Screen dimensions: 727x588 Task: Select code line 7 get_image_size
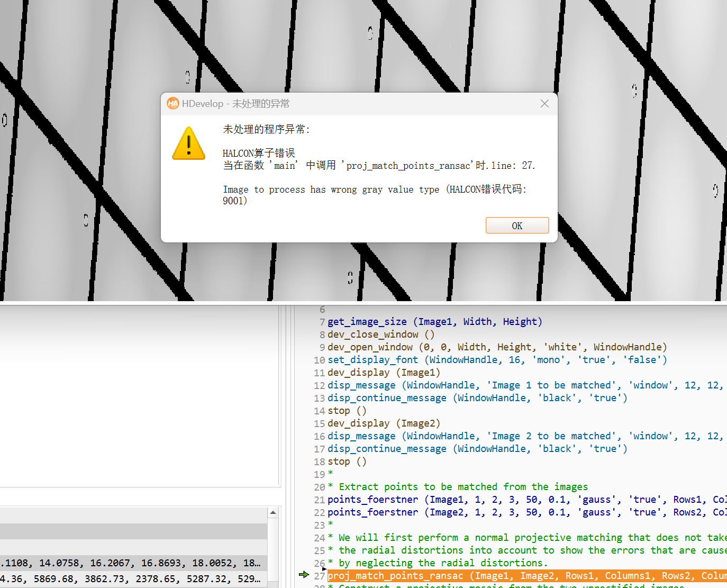(x=435, y=322)
